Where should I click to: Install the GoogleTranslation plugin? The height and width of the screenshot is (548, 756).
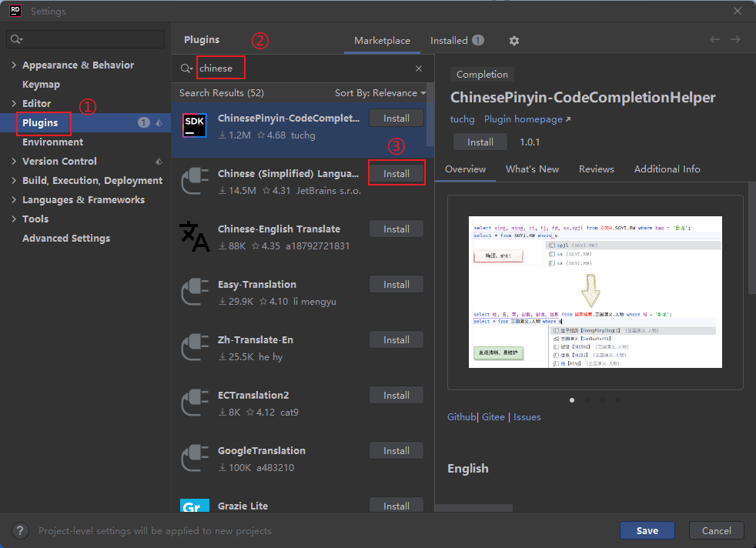coord(396,451)
